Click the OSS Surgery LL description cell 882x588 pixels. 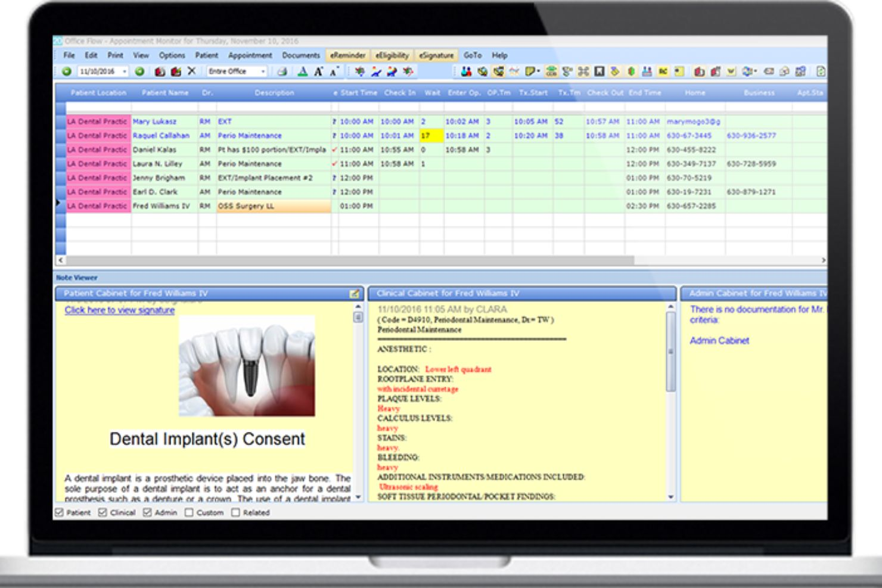point(274,206)
